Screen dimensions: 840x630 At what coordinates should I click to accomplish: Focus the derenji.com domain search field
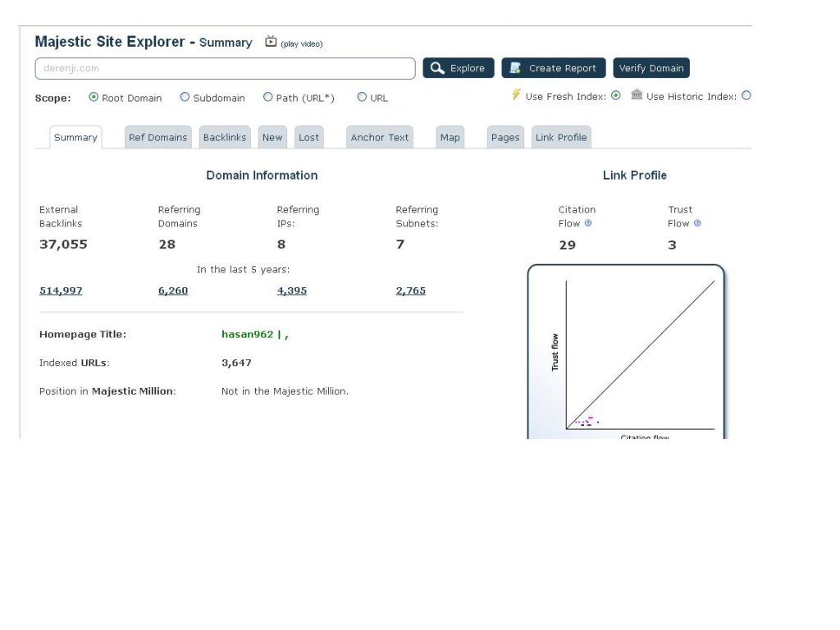pyautogui.click(x=225, y=69)
